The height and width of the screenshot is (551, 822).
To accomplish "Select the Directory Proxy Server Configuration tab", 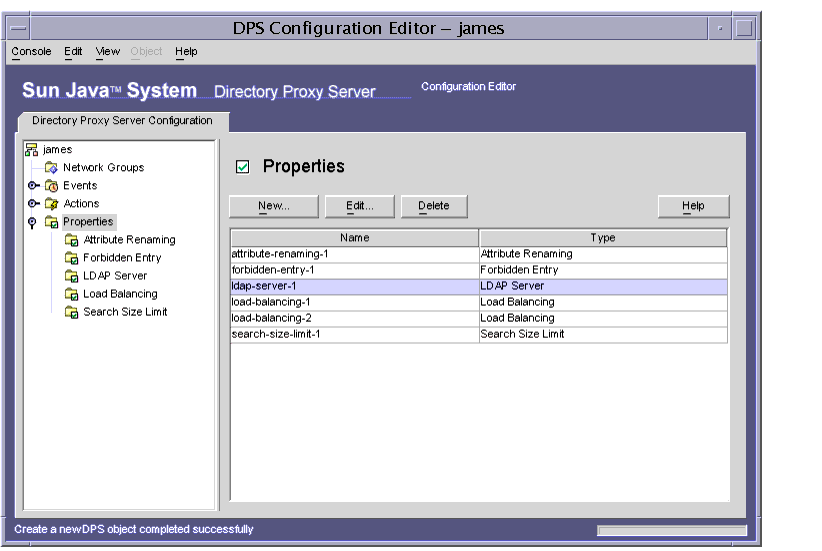I will click(x=123, y=121).
